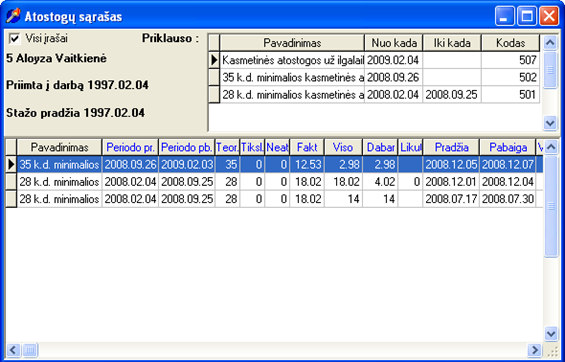Click the Pabaiga cell 2008.07.30
Image resolution: width=565 pixels, height=362 pixels.
point(508,199)
